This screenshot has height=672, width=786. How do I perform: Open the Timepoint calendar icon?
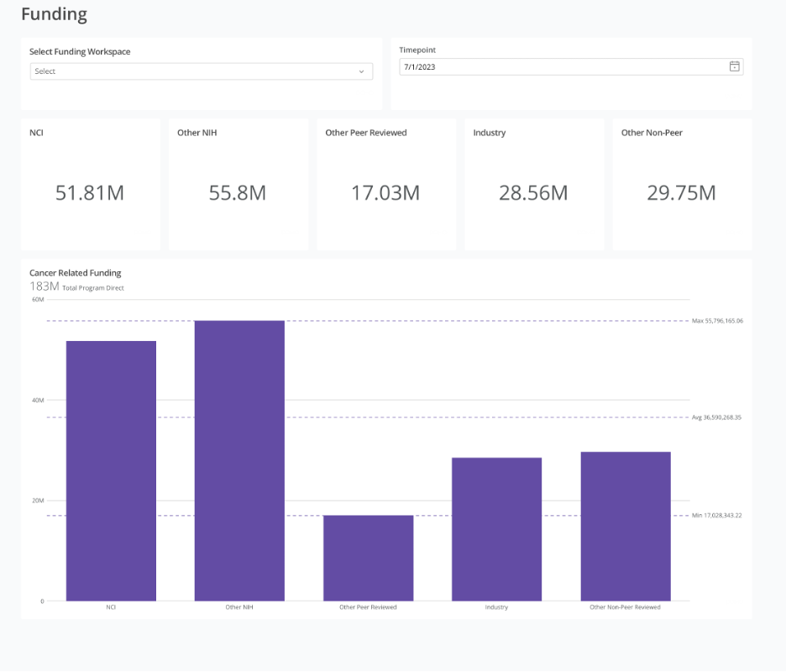click(x=734, y=66)
